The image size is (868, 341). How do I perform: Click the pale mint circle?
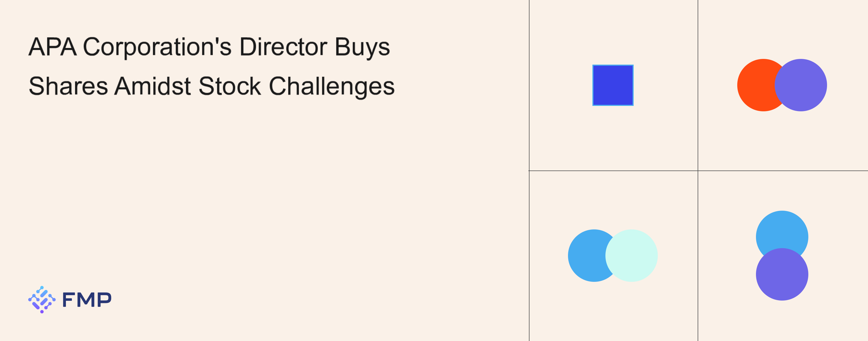pyautogui.click(x=631, y=255)
